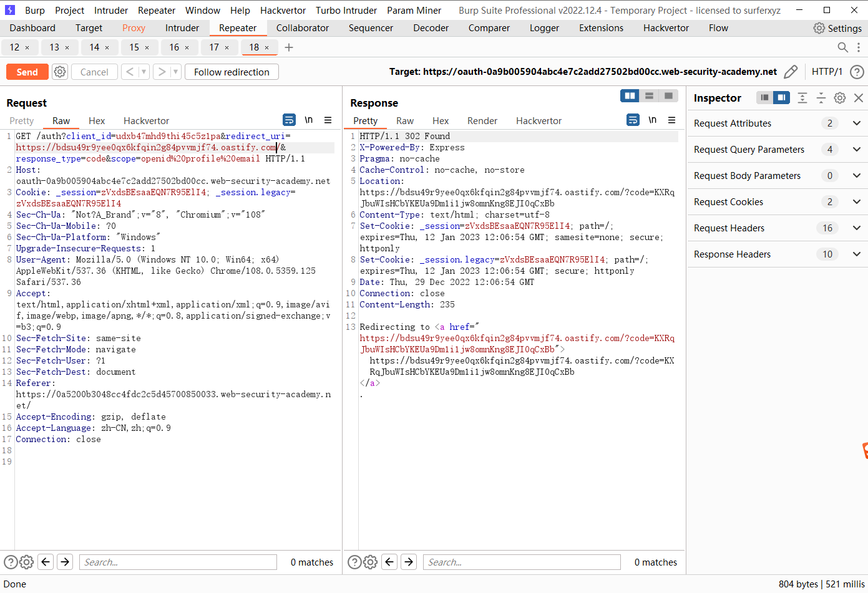Expand Request Cookies section
Image resolution: width=868 pixels, height=593 pixels.
857,201
